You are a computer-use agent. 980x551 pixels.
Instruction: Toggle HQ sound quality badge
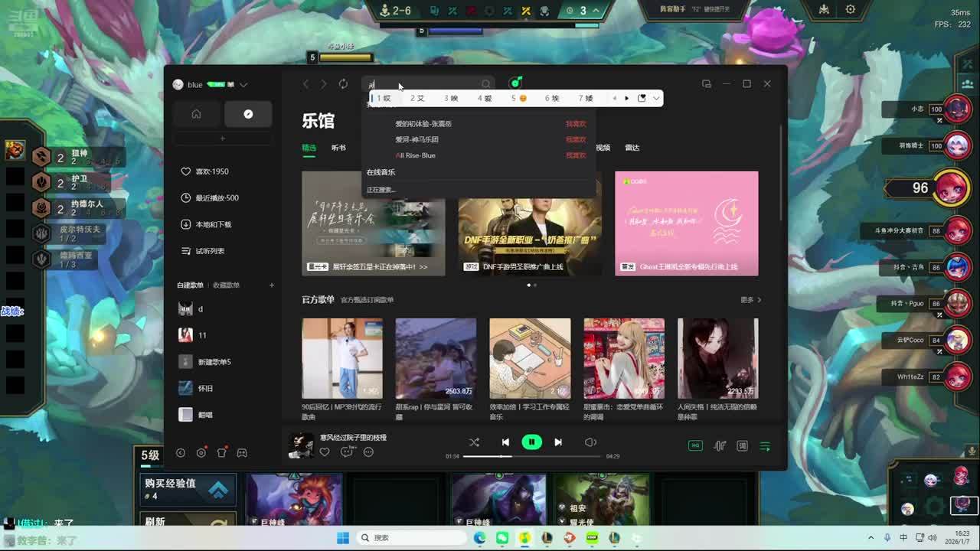click(x=695, y=445)
